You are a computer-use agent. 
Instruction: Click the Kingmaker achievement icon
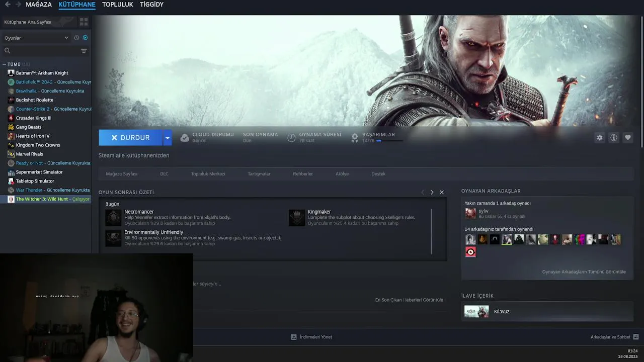point(297,218)
